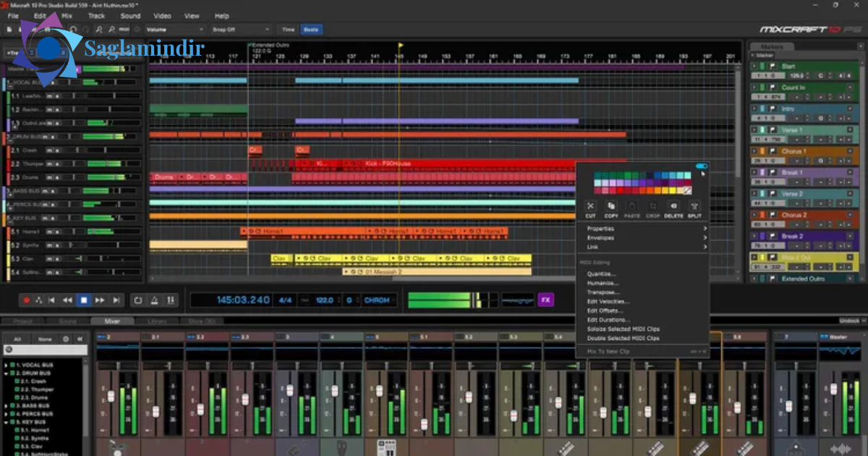868x456 pixels.
Task: Click the fast forward transport button
Action: coord(100,300)
